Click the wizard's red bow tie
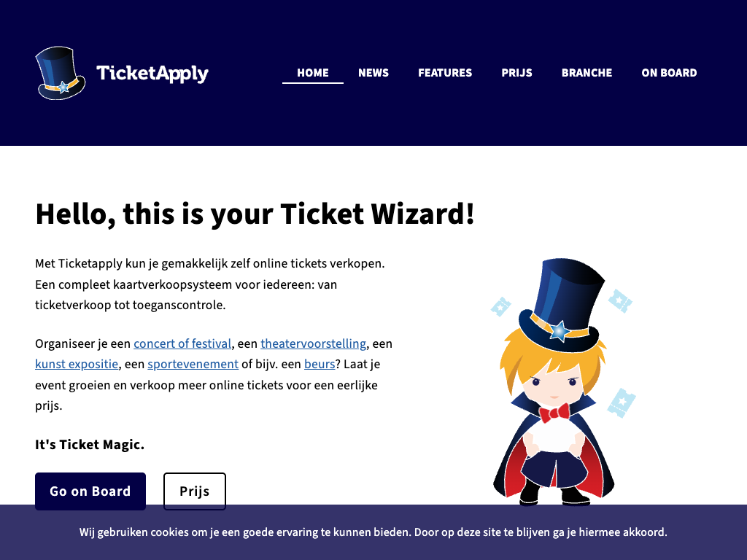Screen dimensions: 747x560 click(x=554, y=413)
